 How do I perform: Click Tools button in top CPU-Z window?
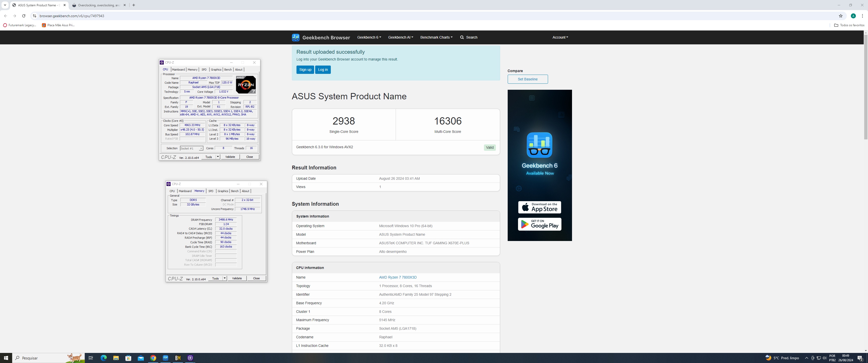[x=209, y=157]
